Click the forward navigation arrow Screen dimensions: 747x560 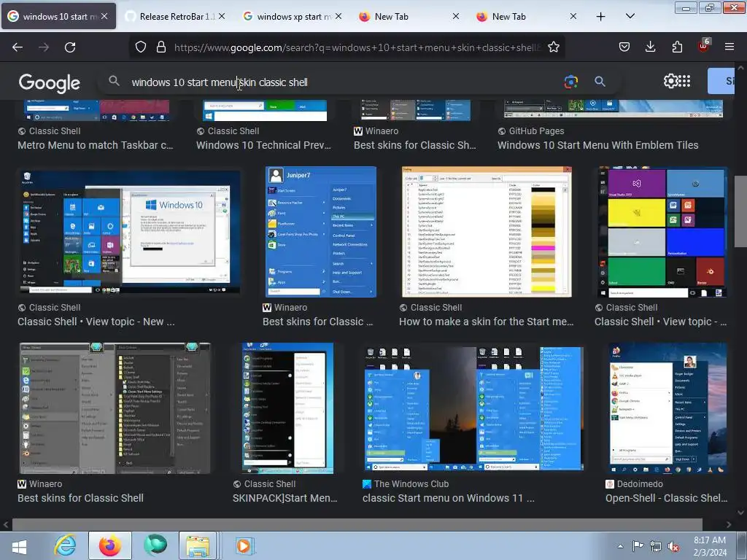44,47
